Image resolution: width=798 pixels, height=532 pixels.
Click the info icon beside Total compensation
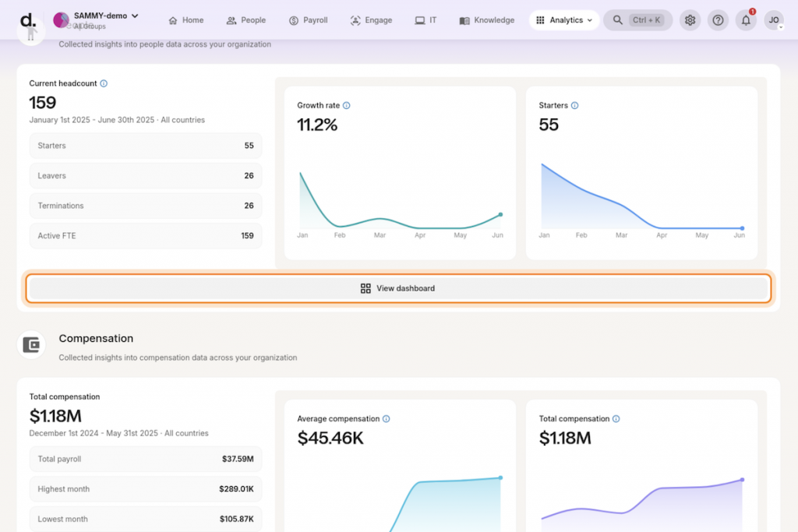click(x=618, y=418)
